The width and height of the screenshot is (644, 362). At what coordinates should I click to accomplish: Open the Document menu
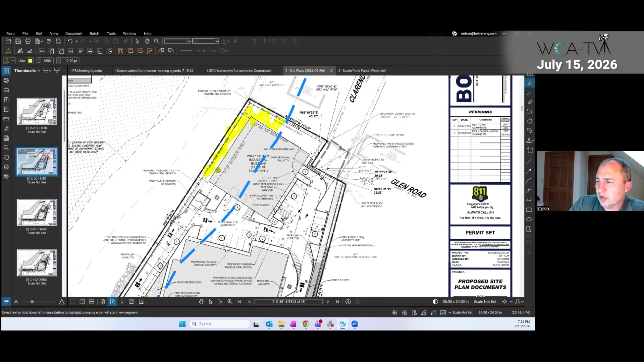pyautogui.click(x=74, y=34)
